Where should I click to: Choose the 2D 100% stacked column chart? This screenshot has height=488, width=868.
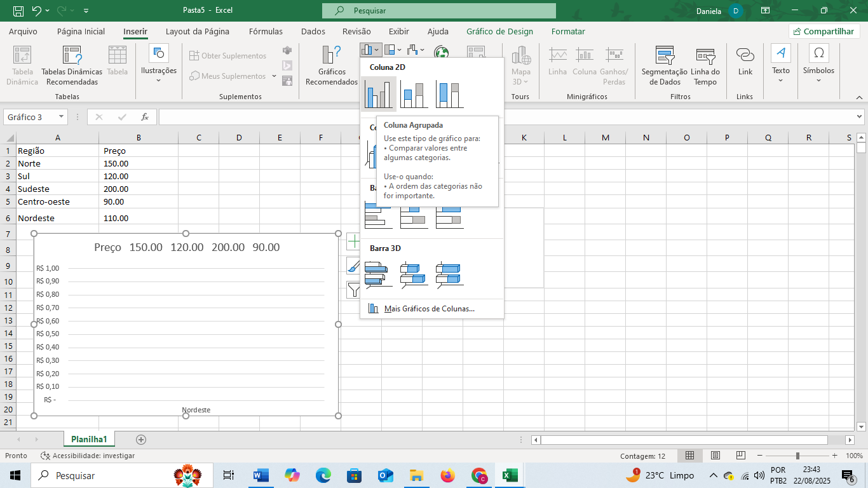(x=450, y=95)
